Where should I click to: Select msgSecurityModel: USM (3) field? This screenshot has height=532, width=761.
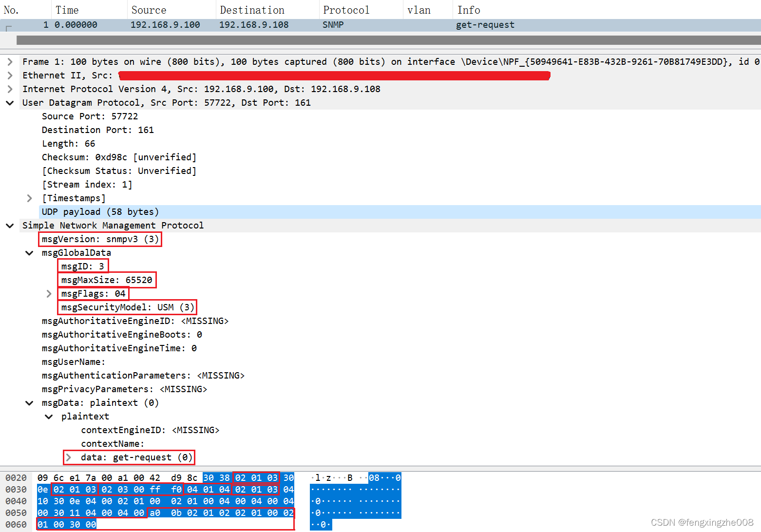[x=127, y=307]
